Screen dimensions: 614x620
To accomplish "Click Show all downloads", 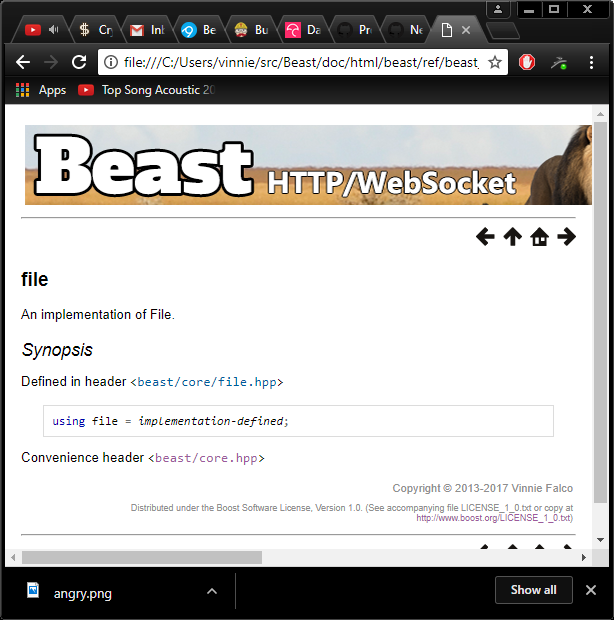I will tap(533, 590).
